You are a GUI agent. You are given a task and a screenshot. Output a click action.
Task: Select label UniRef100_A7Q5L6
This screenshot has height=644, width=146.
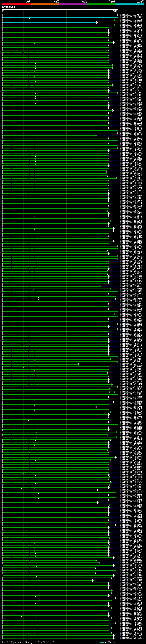131,67
